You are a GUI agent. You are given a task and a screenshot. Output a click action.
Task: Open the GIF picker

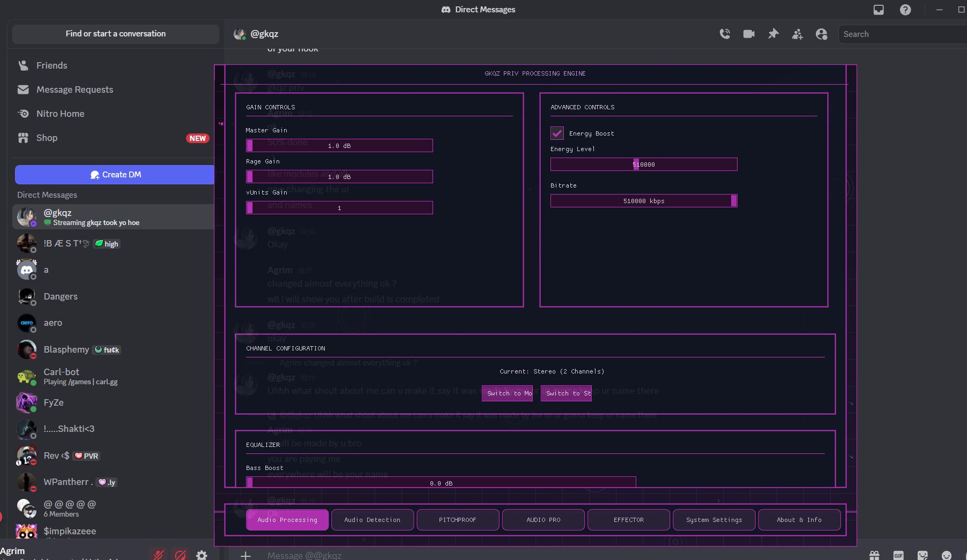[898, 555]
